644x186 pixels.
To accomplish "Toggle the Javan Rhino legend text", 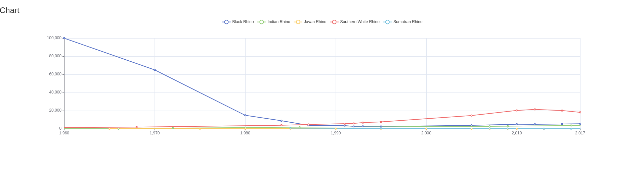I will click(315, 22).
